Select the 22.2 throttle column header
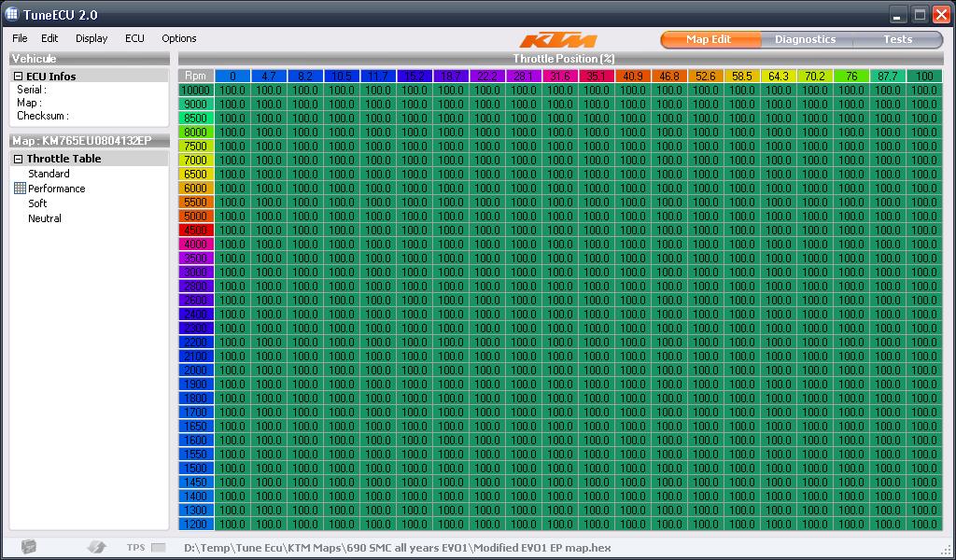Screen dimensions: 956x560 click(487, 77)
